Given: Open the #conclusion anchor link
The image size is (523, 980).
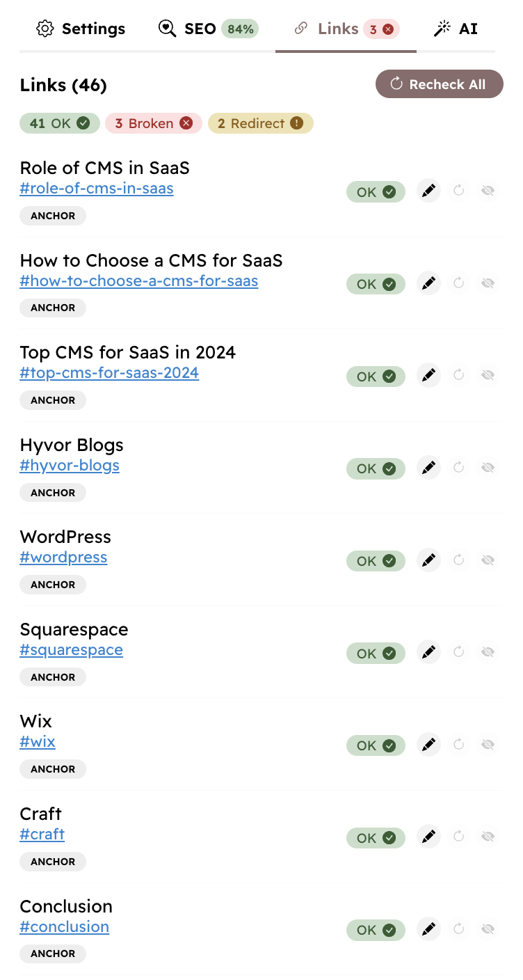Looking at the screenshot, I should [65, 927].
